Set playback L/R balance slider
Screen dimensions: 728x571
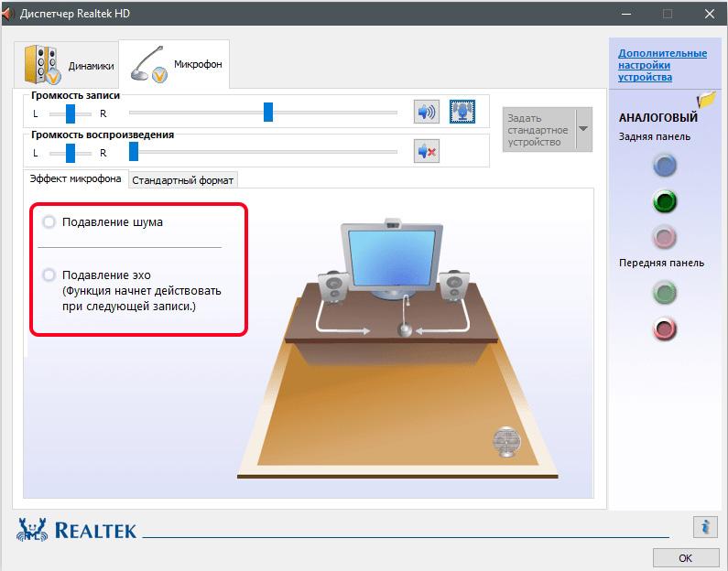71,153
